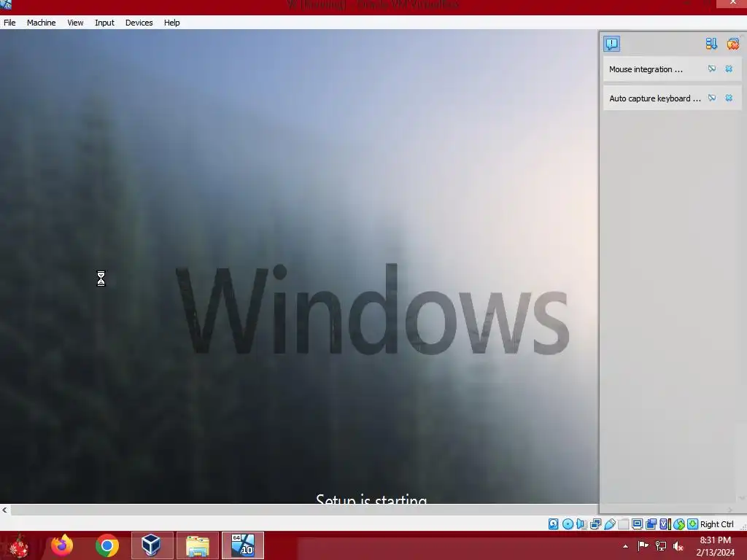Open the Input menu

(x=104, y=23)
